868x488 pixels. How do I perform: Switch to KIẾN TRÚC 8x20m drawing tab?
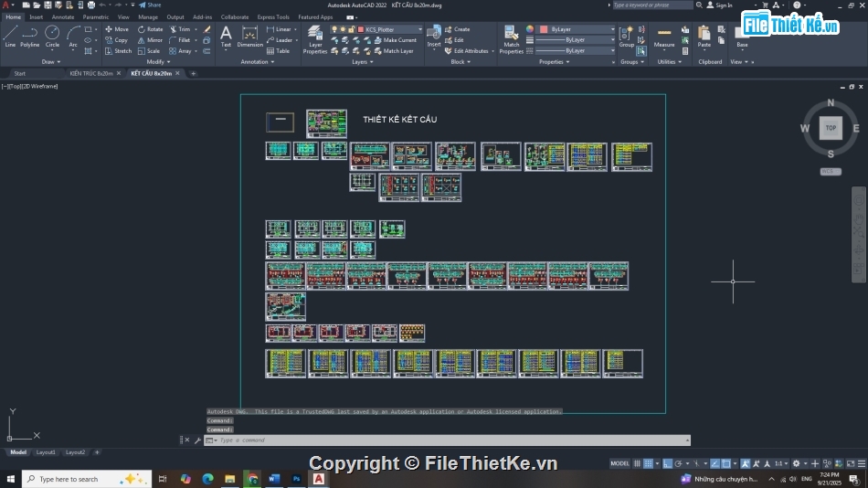point(91,73)
